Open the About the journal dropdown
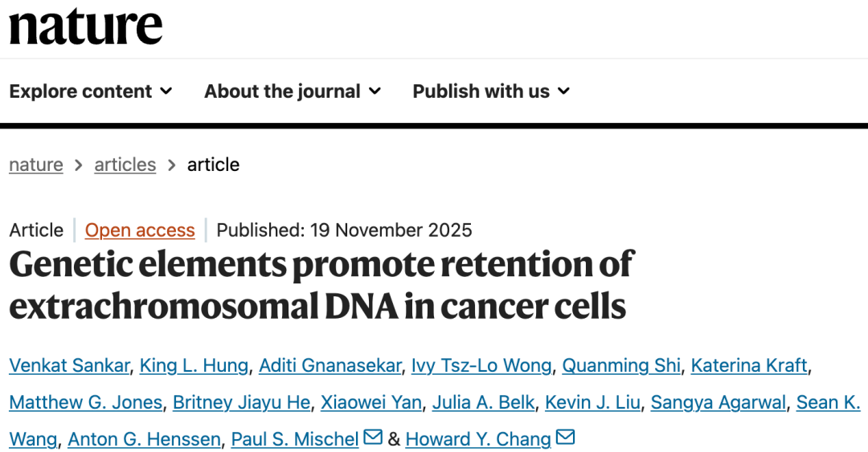The image size is (868, 452). (293, 92)
